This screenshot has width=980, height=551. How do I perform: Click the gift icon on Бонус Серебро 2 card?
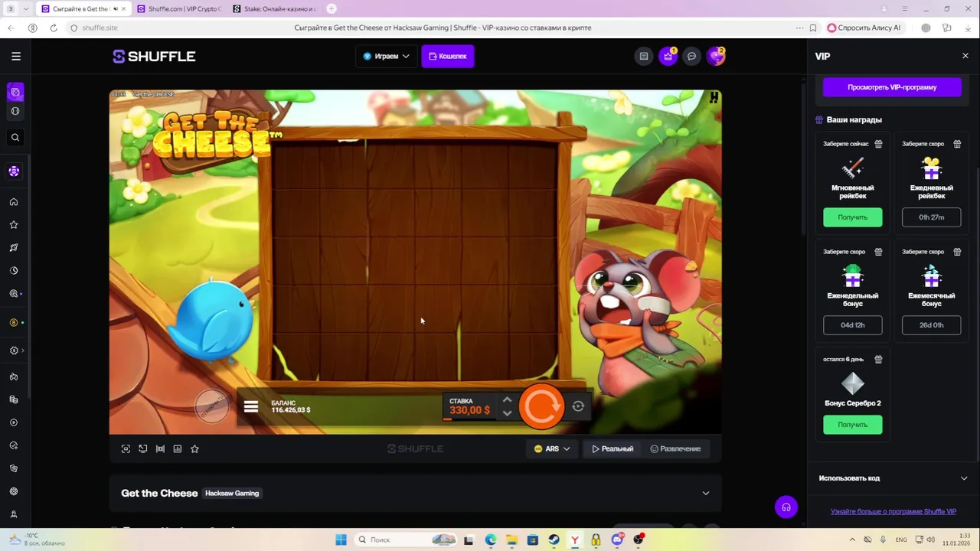point(878,359)
